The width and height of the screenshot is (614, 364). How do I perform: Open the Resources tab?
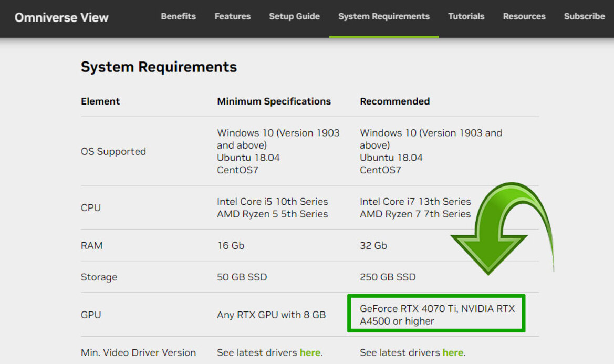(x=524, y=16)
